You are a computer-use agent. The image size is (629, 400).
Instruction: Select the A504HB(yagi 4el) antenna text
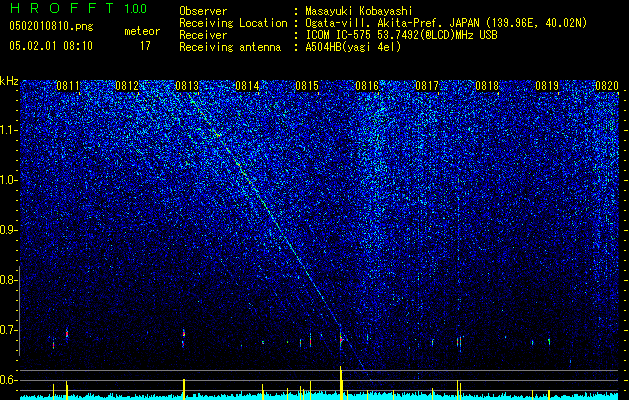tap(353, 47)
